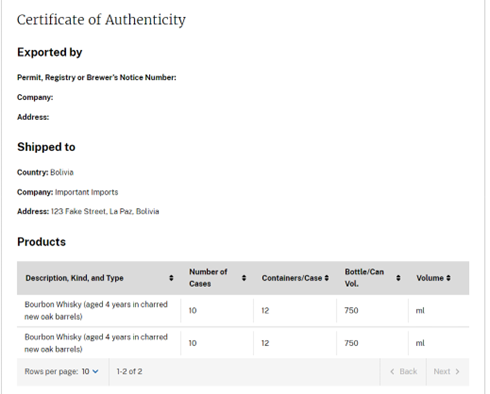Click the Bottle/Can Vol. header
490x394 pixels.
coord(364,278)
